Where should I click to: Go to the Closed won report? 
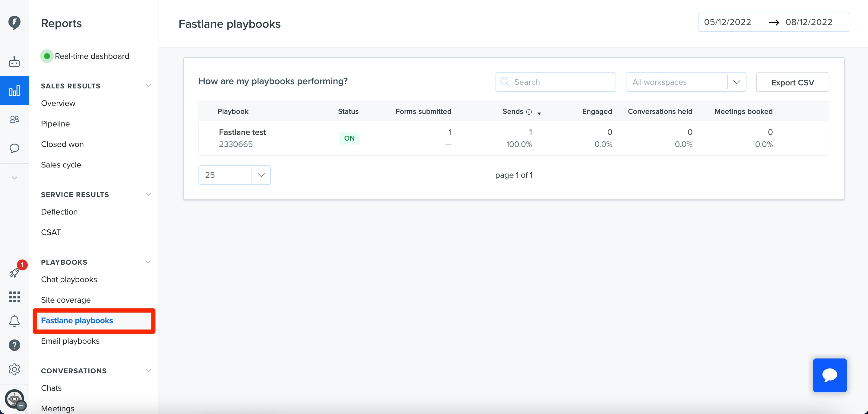click(x=62, y=144)
